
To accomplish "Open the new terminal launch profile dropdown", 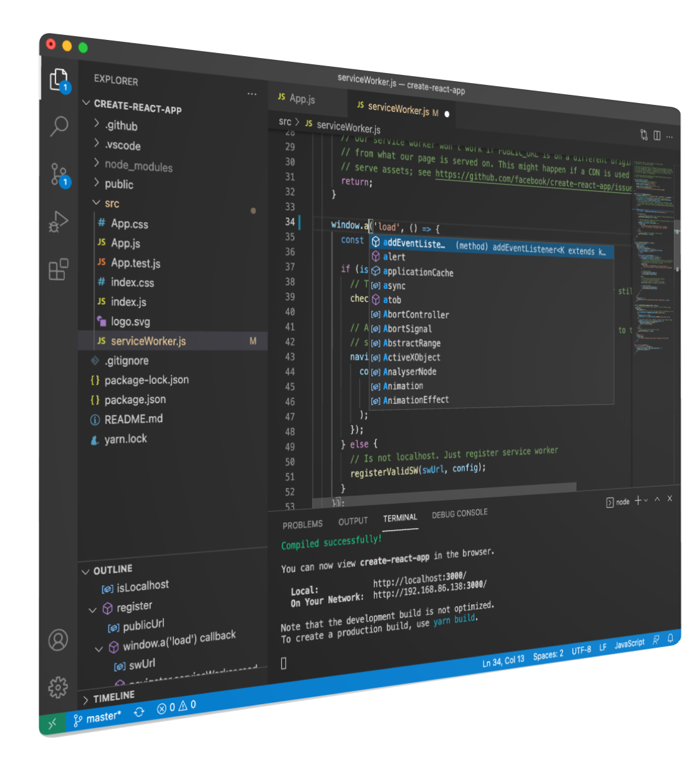I will 646,501.
